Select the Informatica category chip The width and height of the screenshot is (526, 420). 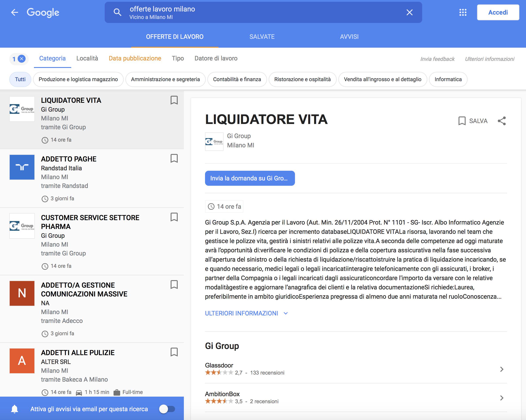click(448, 79)
